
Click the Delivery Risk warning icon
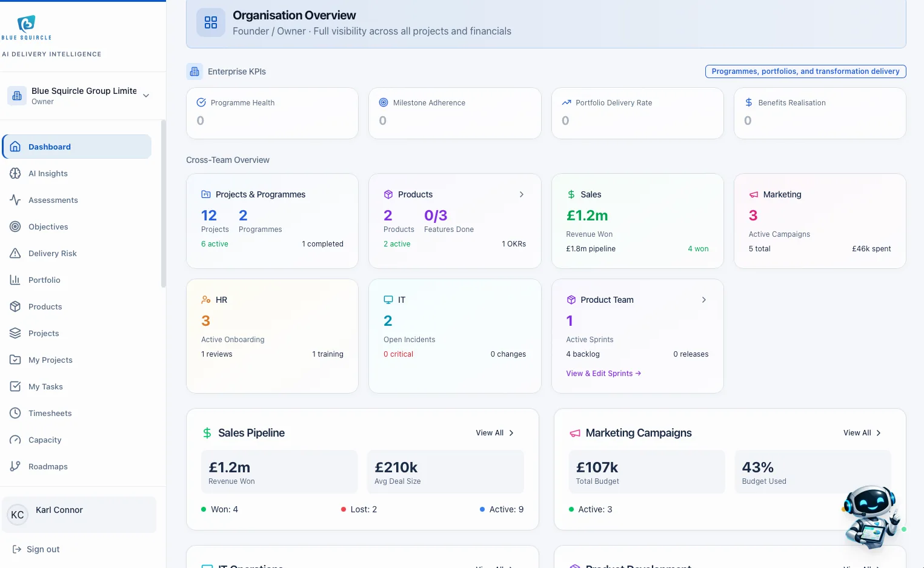16,253
